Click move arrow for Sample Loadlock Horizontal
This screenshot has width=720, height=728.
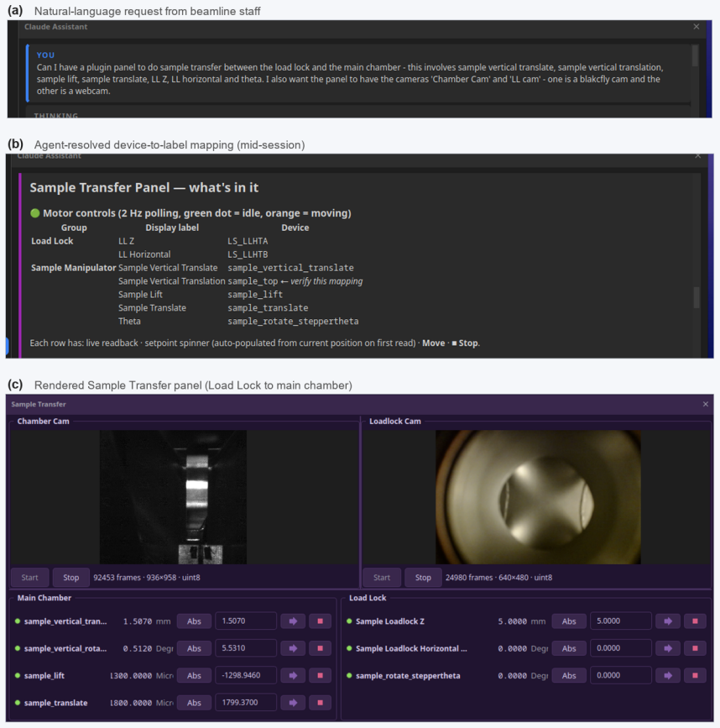tap(668, 648)
